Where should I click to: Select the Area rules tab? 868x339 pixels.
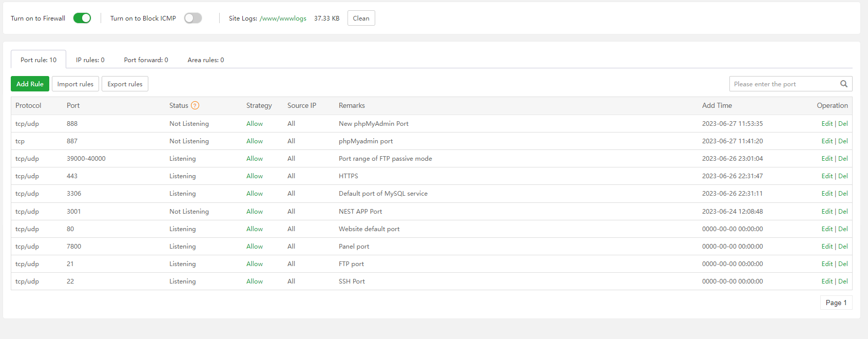pos(205,60)
